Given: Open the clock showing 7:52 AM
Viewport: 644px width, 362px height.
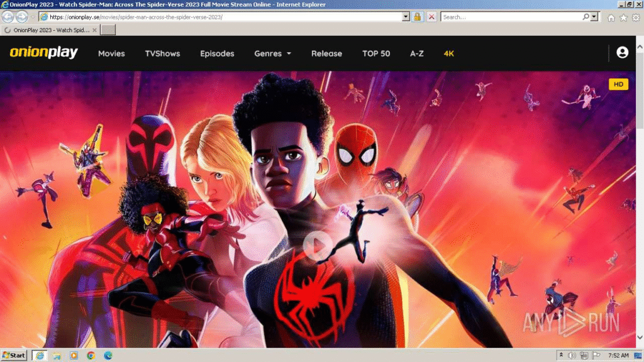Looking at the screenshot, I should click(x=618, y=356).
